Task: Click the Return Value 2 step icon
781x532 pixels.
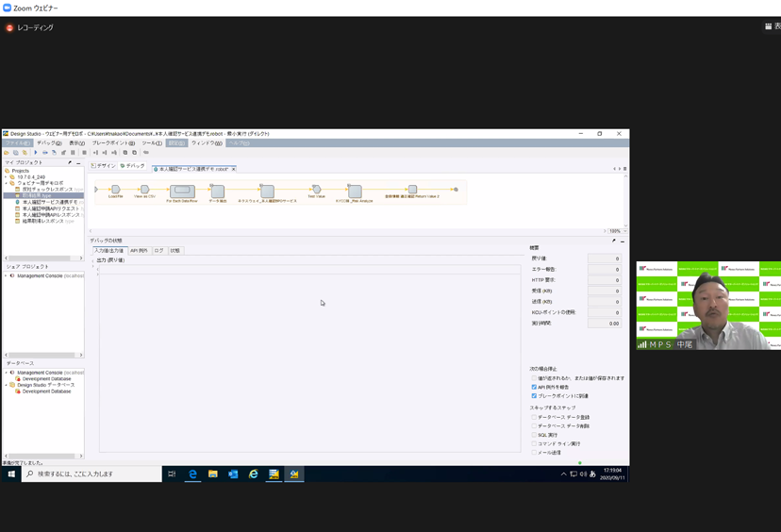Action: coord(412,191)
